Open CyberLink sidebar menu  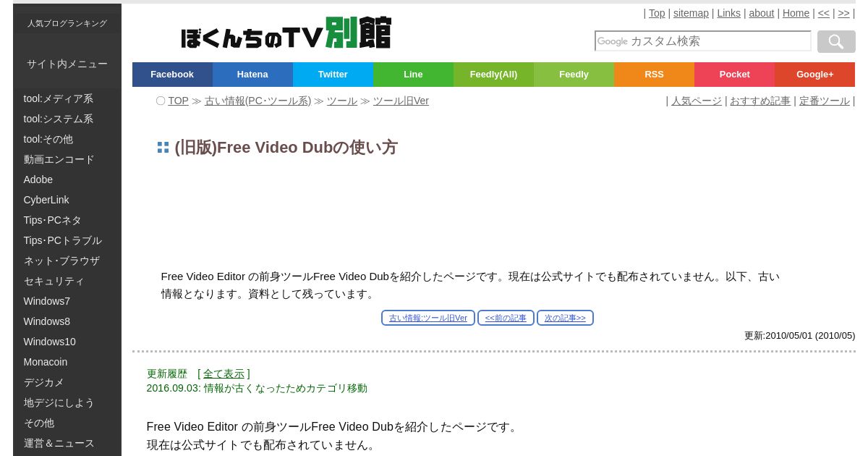tap(67, 200)
